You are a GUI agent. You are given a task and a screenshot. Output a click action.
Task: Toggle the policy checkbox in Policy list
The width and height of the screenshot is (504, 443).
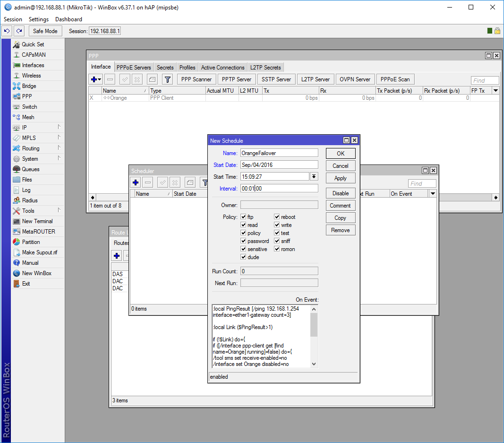tap(243, 233)
